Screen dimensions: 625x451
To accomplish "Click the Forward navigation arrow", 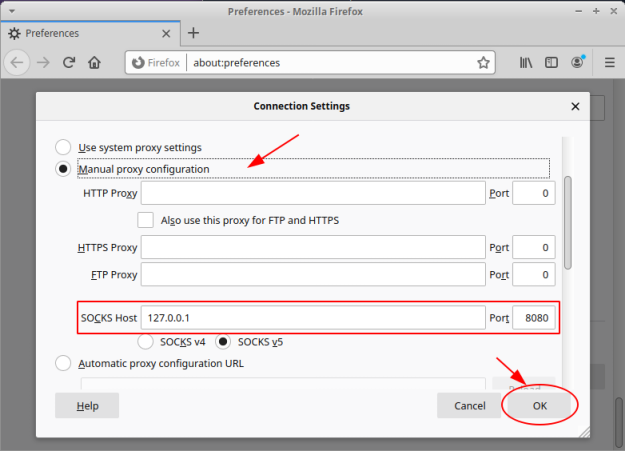I will 43,63.
